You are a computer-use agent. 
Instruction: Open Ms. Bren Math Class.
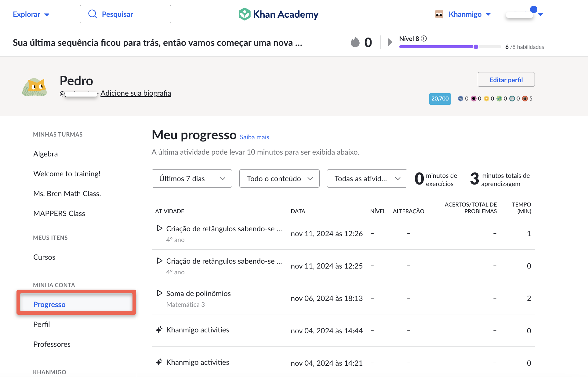coord(67,193)
